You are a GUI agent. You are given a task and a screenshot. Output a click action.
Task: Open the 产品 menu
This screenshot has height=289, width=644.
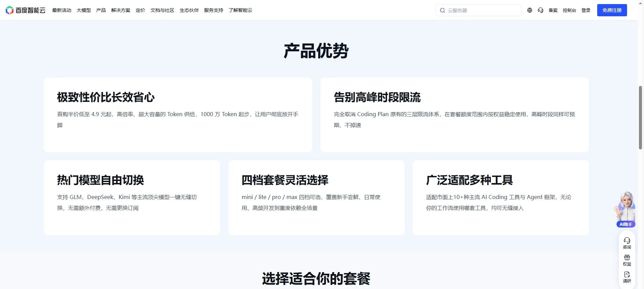coord(101,10)
